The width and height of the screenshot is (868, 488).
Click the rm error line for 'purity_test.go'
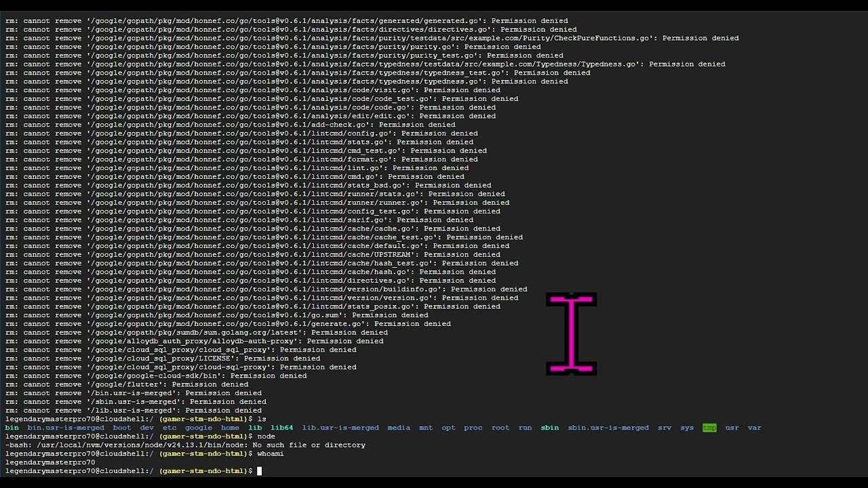click(x=284, y=56)
